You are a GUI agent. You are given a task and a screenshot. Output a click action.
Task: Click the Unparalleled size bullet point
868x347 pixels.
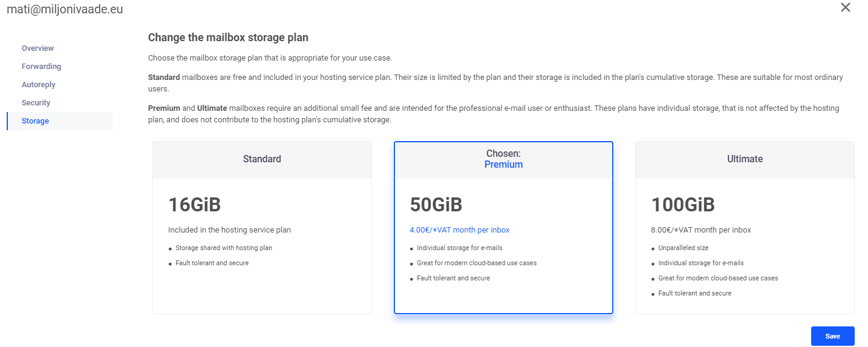pyautogui.click(x=683, y=248)
